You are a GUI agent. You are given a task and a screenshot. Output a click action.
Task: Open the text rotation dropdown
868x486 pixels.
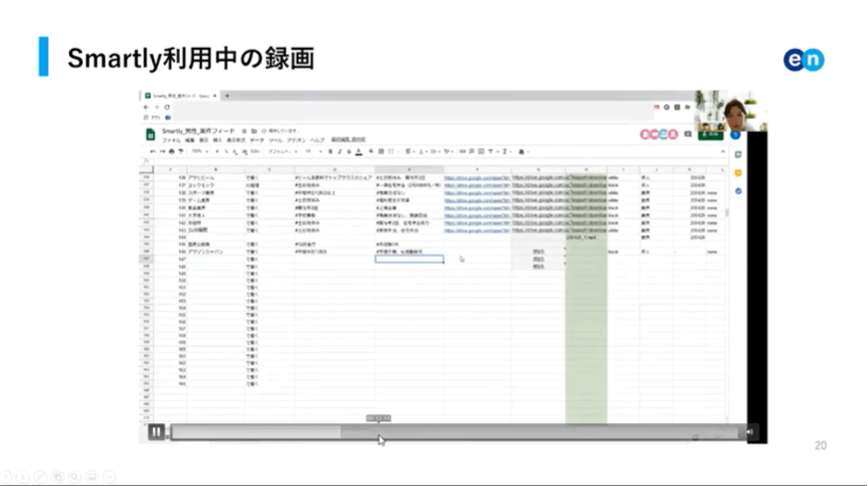tap(448, 151)
